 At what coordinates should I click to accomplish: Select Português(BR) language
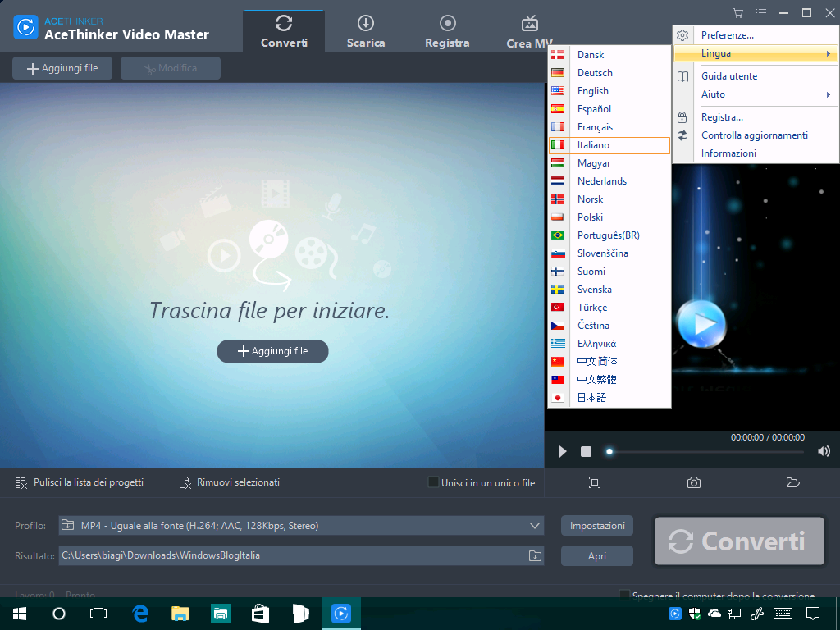609,235
